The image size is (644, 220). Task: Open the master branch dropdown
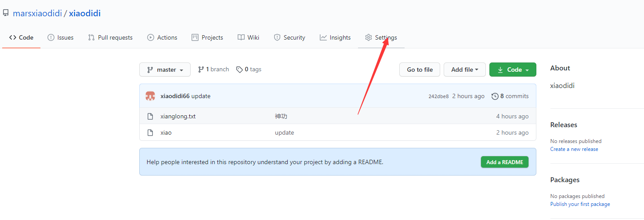(165, 70)
